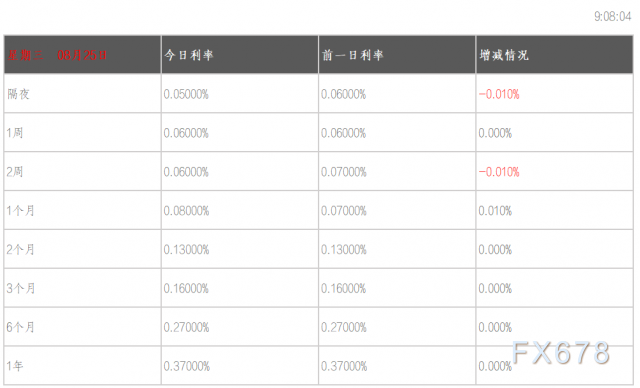Click the red -0.010% change for 隔夜
Viewport: 640px width, 388px height.
(x=499, y=94)
